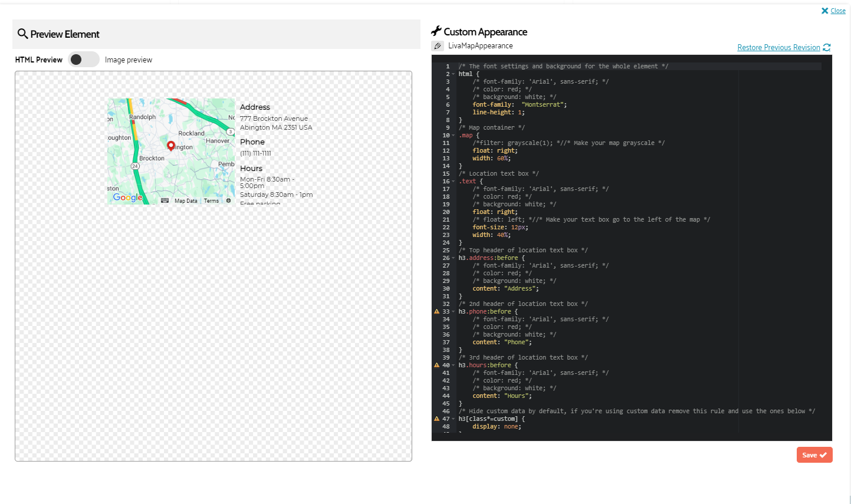Image resolution: width=851 pixels, height=504 pixels.
Task: Open the map Terms link
Action: coord(211,201)
